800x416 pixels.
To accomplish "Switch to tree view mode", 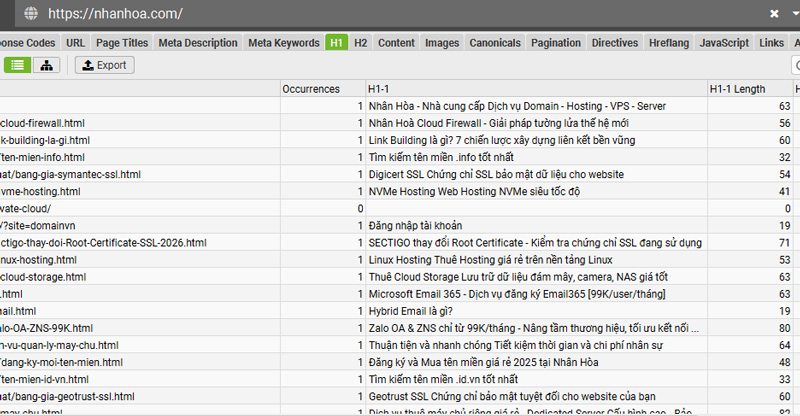I will 47,65.
